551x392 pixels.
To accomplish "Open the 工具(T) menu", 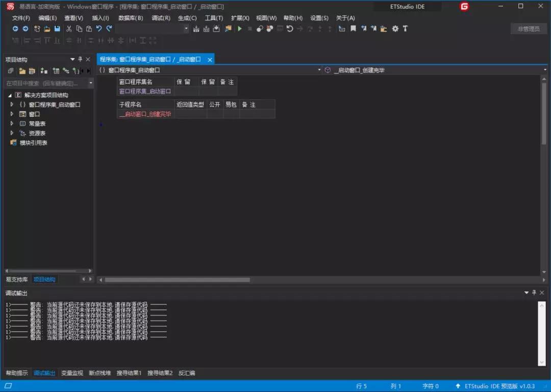I will (214, 18).
